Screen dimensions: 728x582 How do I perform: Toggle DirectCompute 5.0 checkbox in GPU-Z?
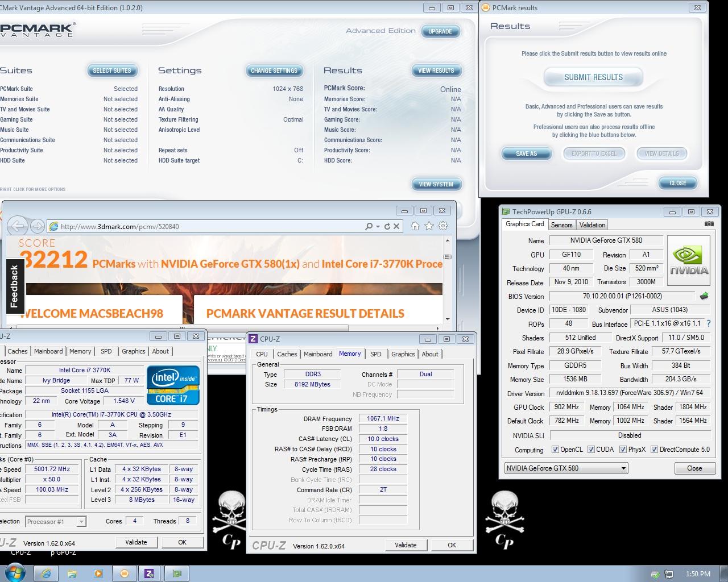pyautogui.click(x=654, y=450)
